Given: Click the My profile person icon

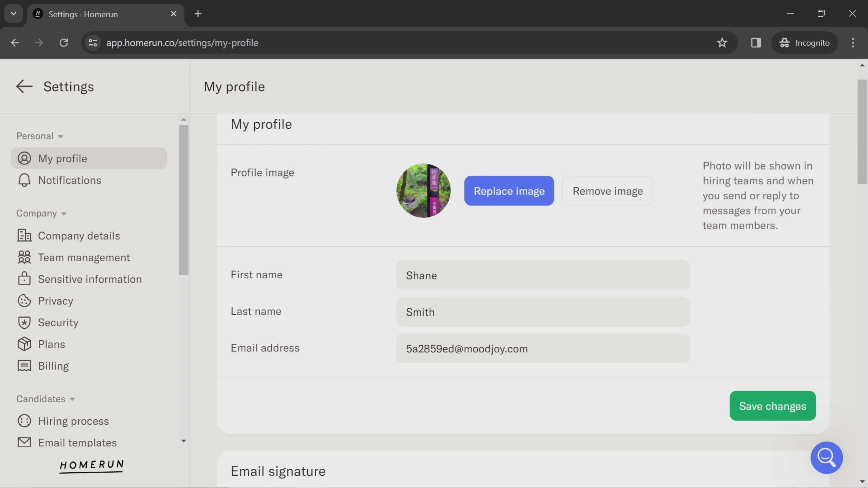Looking at the screenshot, I should point(24,158).
